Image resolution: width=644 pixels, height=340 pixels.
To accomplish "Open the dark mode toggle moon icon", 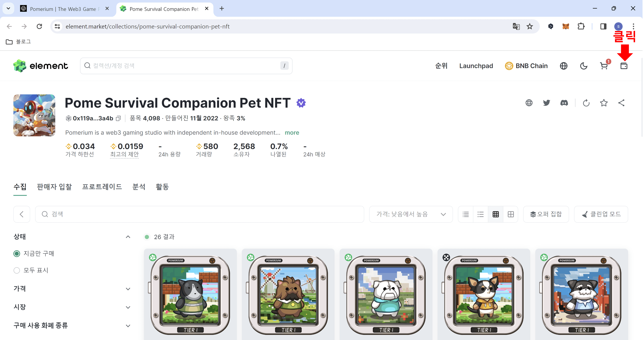I will click(x=584, y=66).
